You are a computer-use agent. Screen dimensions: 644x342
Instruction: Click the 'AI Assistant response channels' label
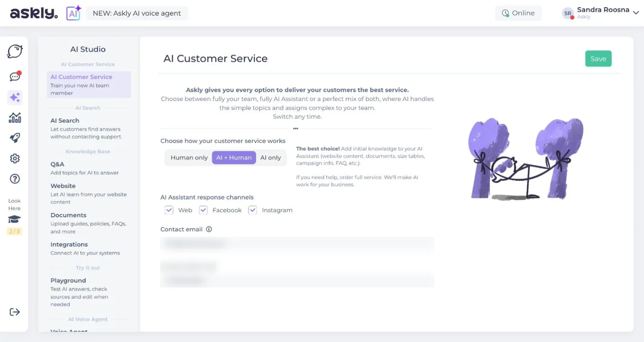pos(207,197)
